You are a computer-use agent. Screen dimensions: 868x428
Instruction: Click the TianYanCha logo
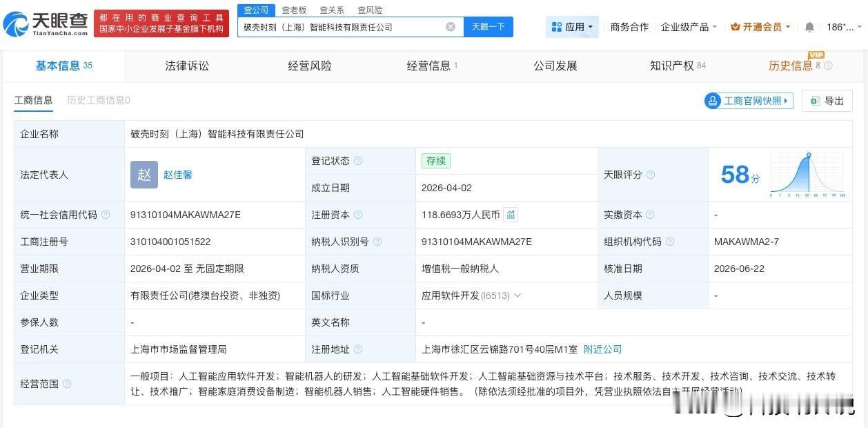click(x=46, y=24)
